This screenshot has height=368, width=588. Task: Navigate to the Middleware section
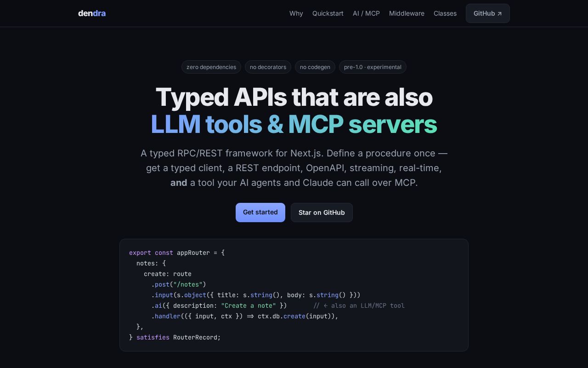click(x=407, y=13)
